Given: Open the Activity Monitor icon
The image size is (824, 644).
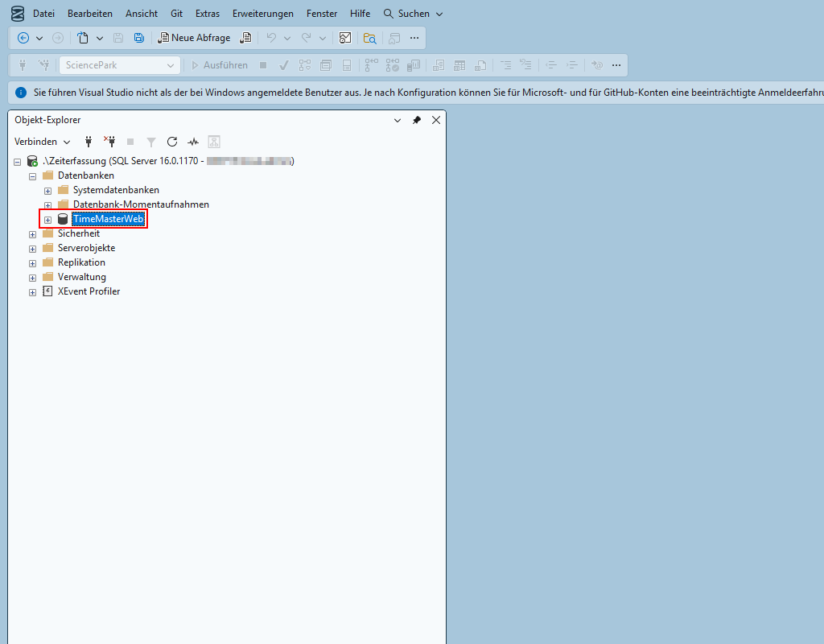Looking at the screenshot, I should (x=193, y=142).
